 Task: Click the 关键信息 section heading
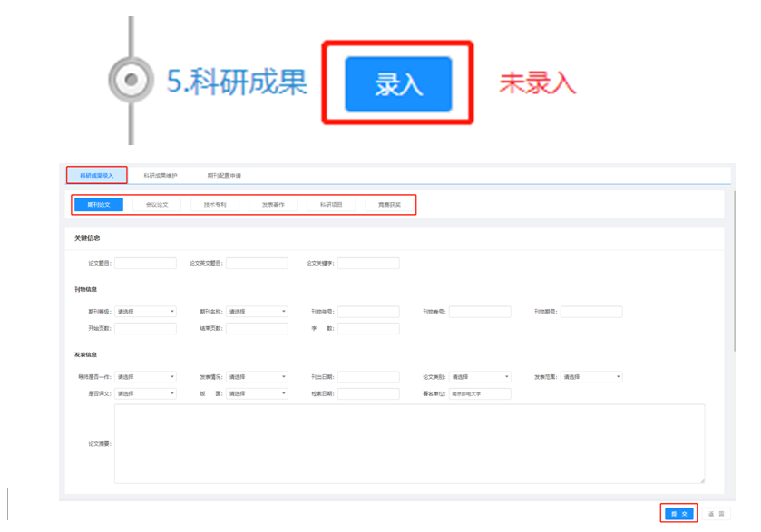click(87, 238)
